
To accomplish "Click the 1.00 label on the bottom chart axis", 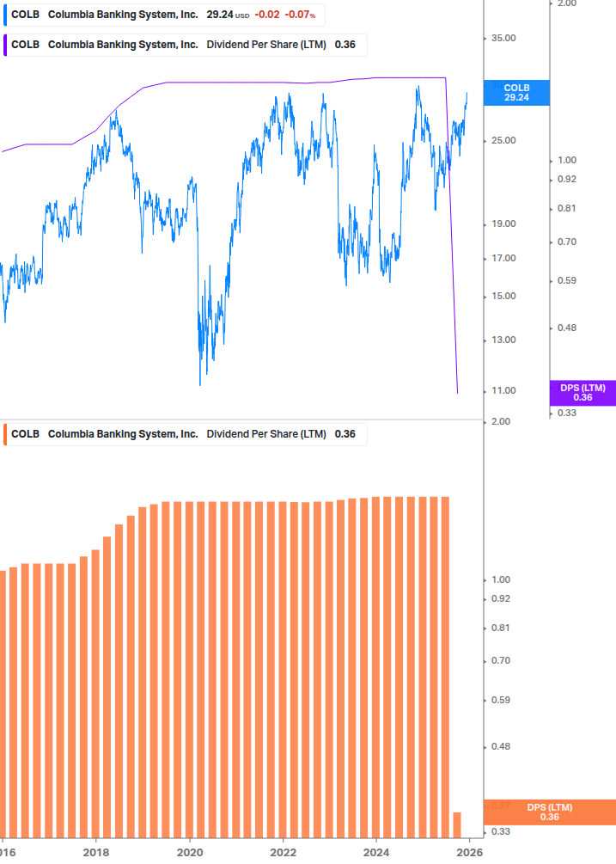I will click(x=501, y=579).
